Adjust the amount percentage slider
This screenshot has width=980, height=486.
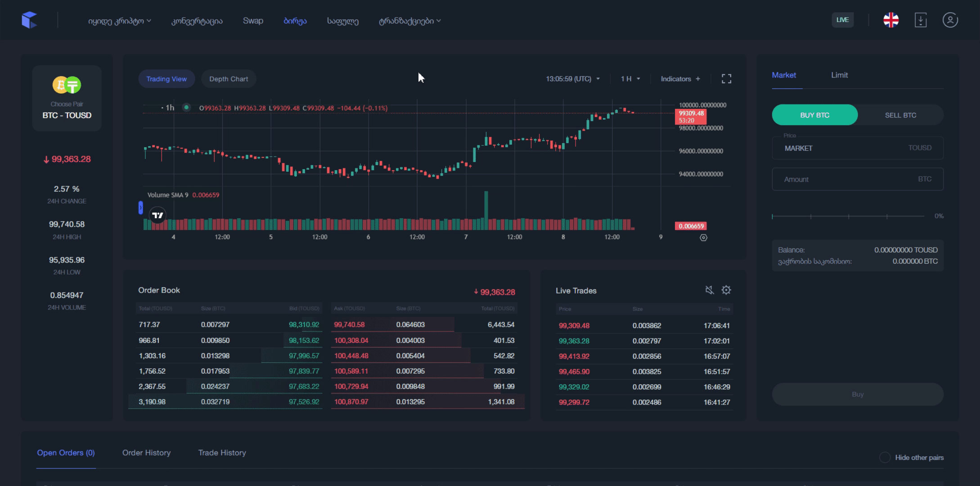coord(848,216)
